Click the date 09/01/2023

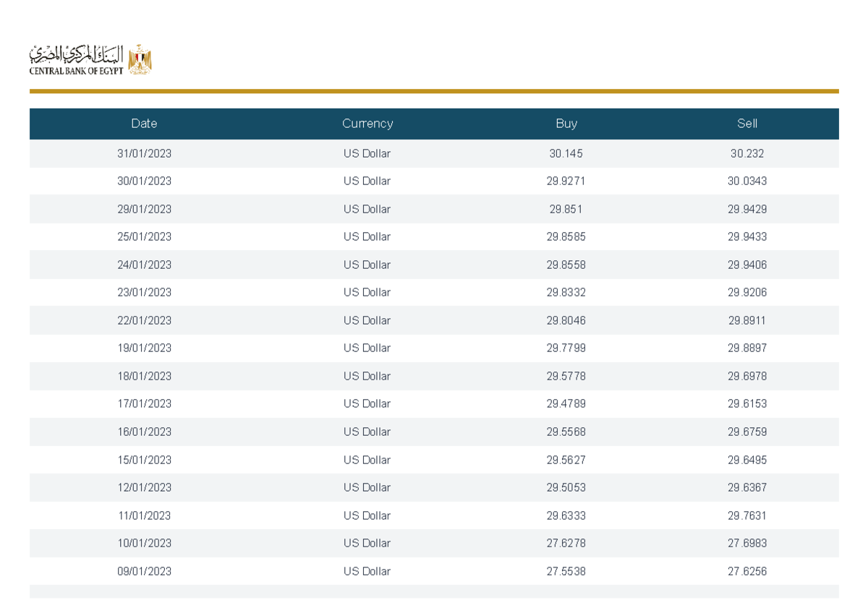[144, 572]
